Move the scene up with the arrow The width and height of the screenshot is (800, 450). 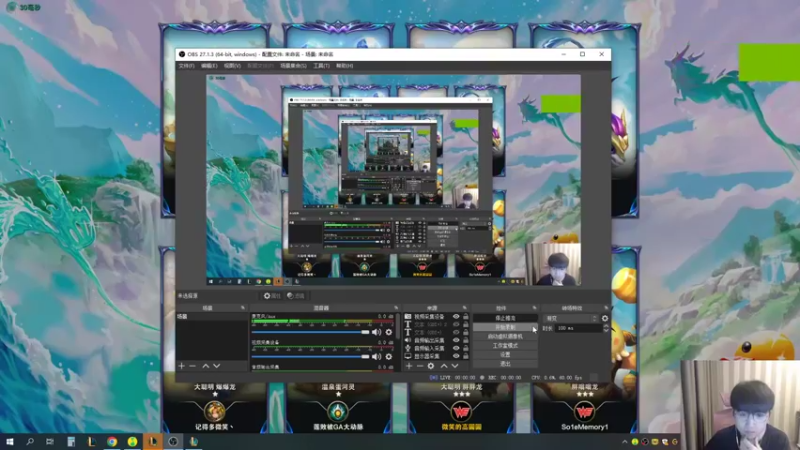pos(206,366)
